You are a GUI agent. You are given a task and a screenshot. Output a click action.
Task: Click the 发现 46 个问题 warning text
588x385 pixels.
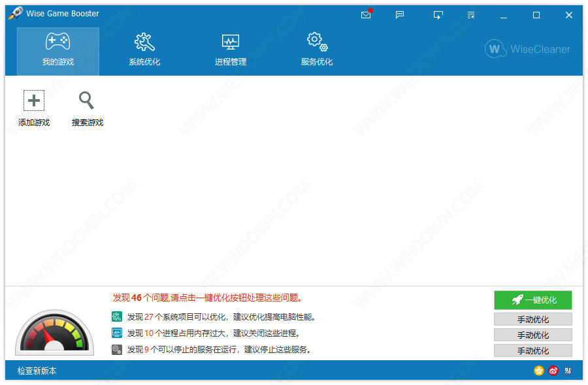pyautogui.click(x=207, y=298)
